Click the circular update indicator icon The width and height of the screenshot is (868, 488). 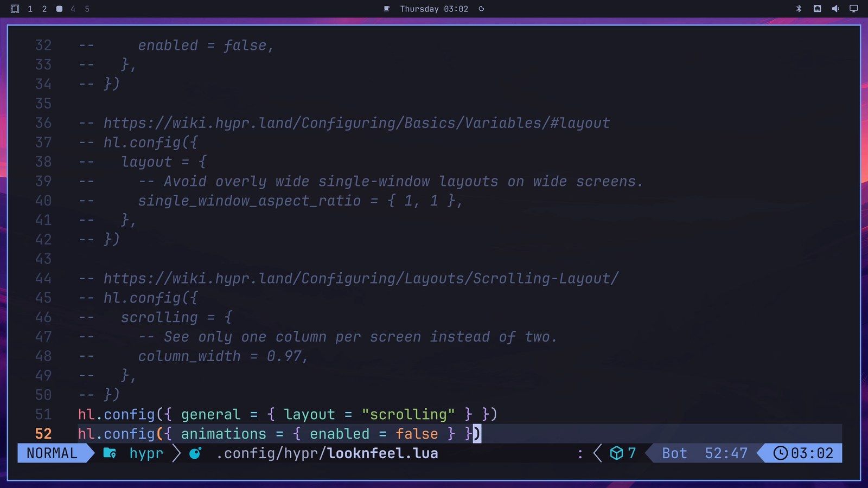(x=481, y=9)
